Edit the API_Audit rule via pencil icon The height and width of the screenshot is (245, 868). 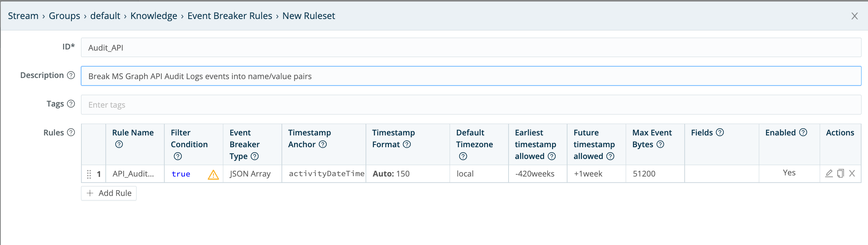click(829, 174)
